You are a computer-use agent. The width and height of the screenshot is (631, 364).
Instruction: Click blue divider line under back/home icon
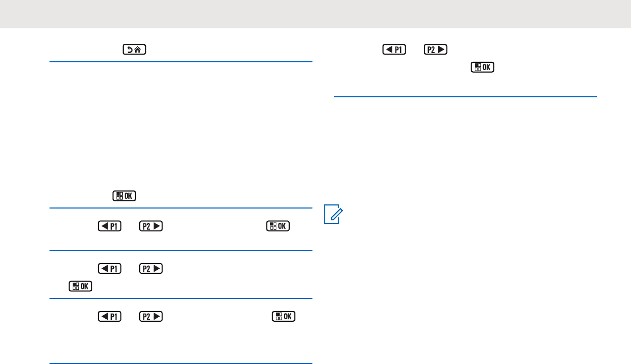click(x=181, y=62)
